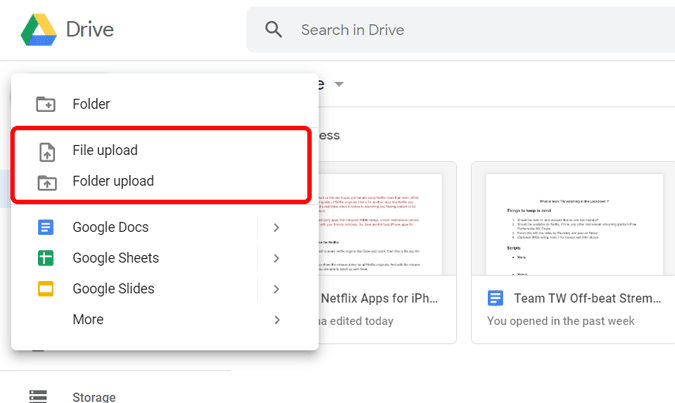Click the new Folder icon in the menu

tap(46, 104)
